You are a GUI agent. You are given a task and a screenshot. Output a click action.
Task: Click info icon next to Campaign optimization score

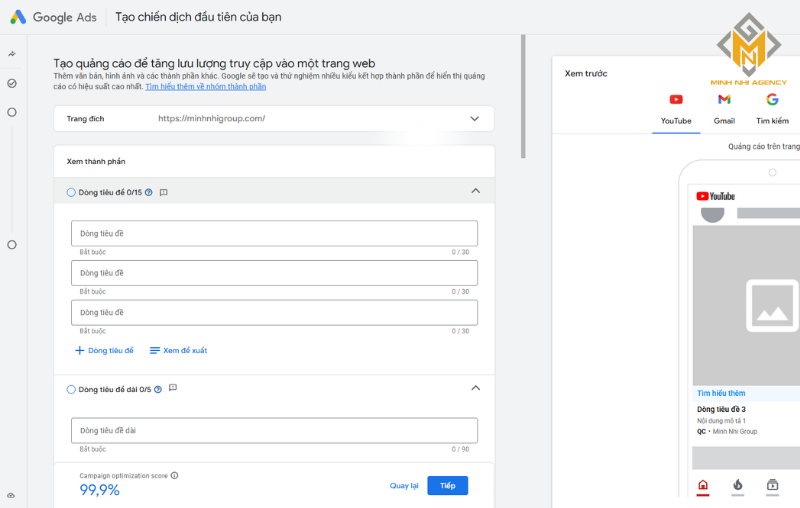click(x=174, y=475)
